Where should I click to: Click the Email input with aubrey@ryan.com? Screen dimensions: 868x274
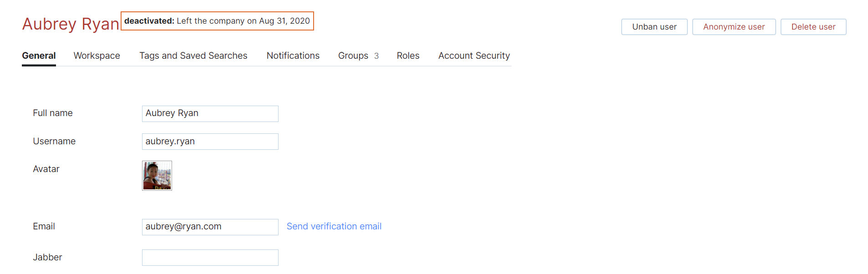[210, 227]
